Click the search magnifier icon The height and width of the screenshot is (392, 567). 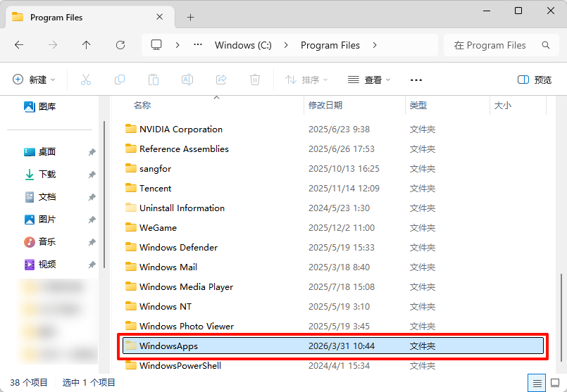click(546, 45)
